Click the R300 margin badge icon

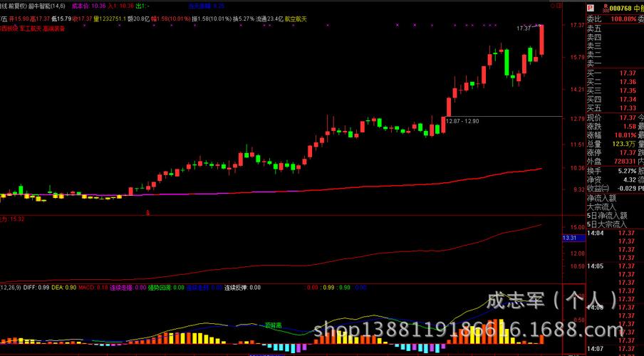click(606, 9)
